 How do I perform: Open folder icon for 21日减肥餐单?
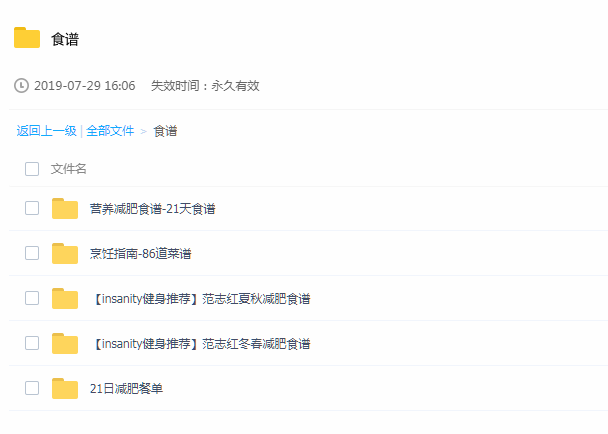pos(65,389)
